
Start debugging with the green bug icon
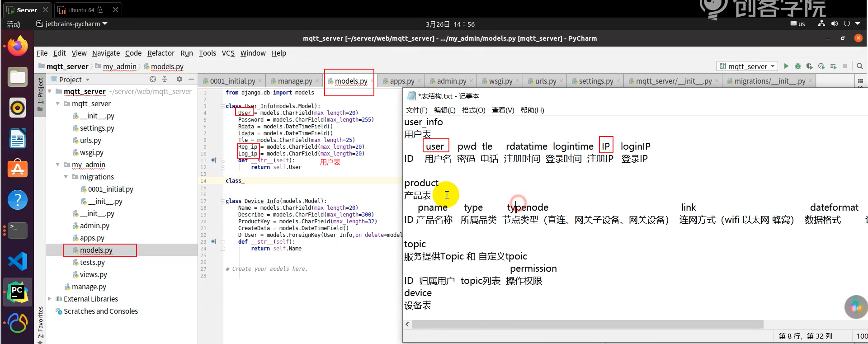tap(798, 66)
